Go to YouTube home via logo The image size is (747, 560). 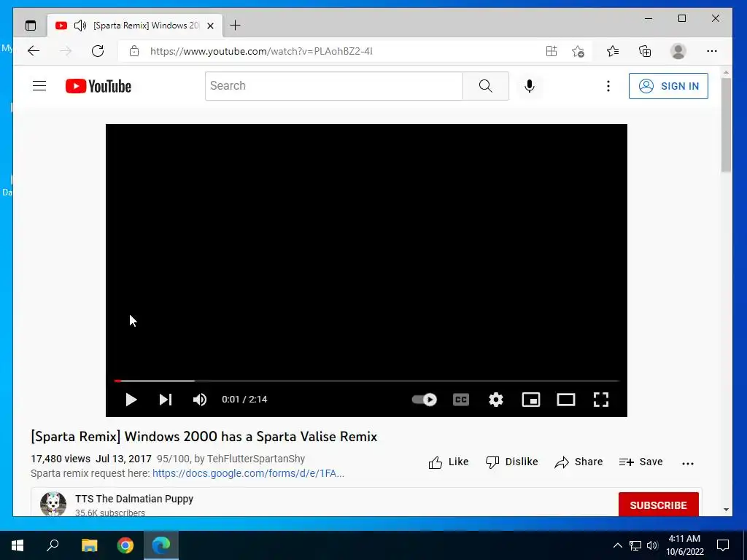coord(98,86)
